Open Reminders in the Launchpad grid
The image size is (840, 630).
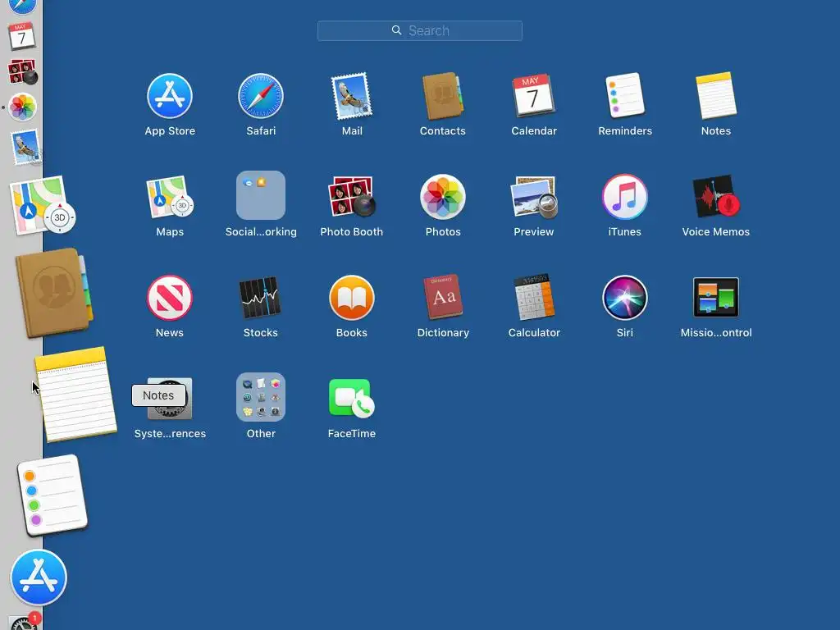625,95
